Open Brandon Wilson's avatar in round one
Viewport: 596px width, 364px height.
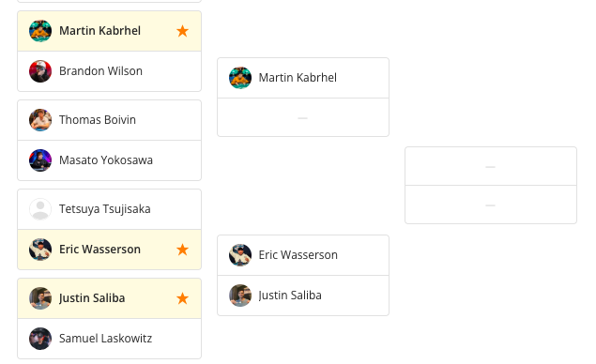40,71
